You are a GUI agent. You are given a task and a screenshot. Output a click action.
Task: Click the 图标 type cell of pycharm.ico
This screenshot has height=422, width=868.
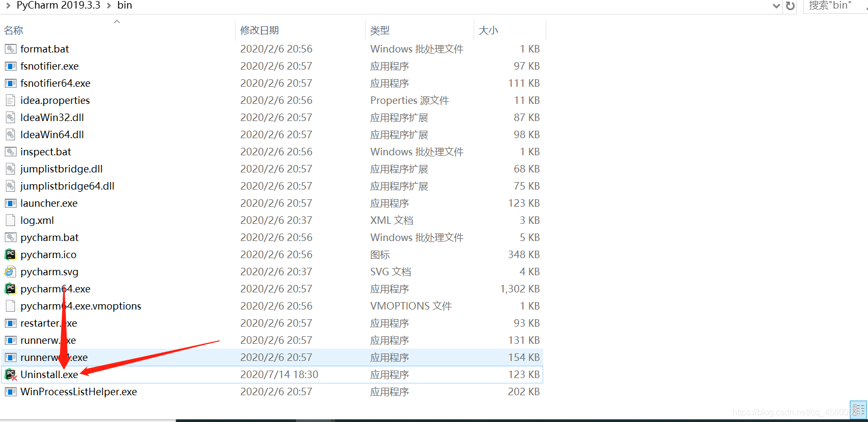coord(380,254)
